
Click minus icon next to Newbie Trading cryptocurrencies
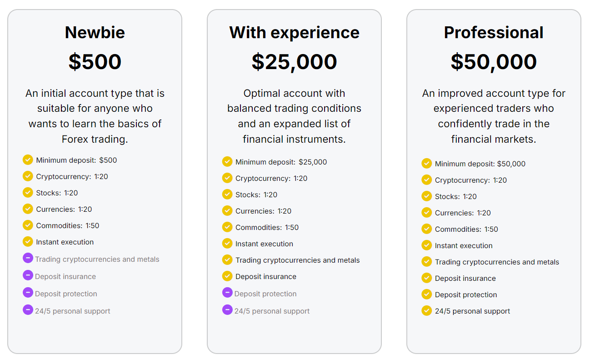(28, 258)
